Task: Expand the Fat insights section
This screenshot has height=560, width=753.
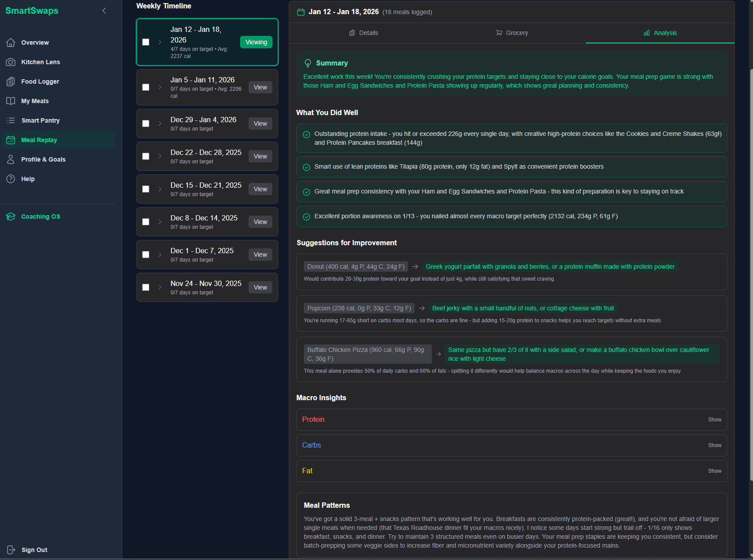Action: point(714,471)
